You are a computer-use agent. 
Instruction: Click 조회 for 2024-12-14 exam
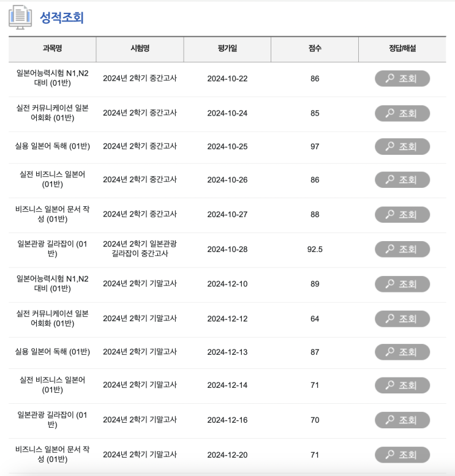pos(402,385)
